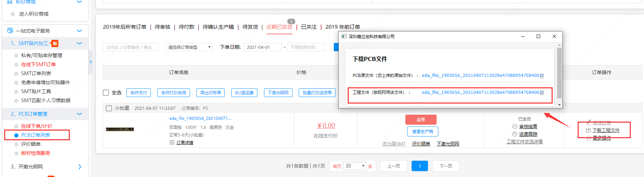Click the document icon beside 订单详情
The height and width of the screenshot is (177, 644).
[x=172, y=143]
